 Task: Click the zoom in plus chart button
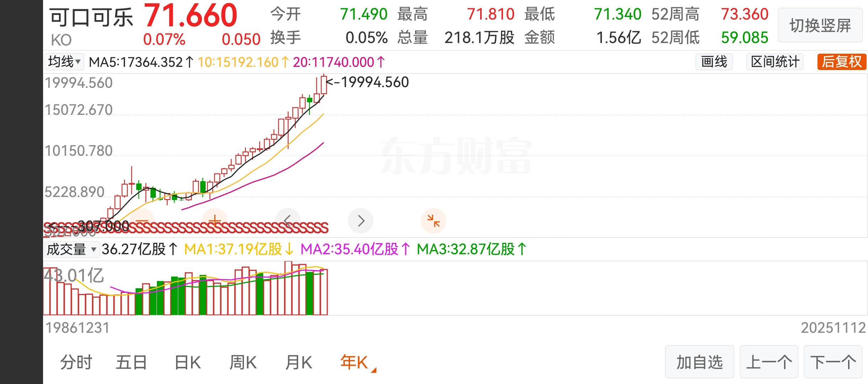[215, 221]
